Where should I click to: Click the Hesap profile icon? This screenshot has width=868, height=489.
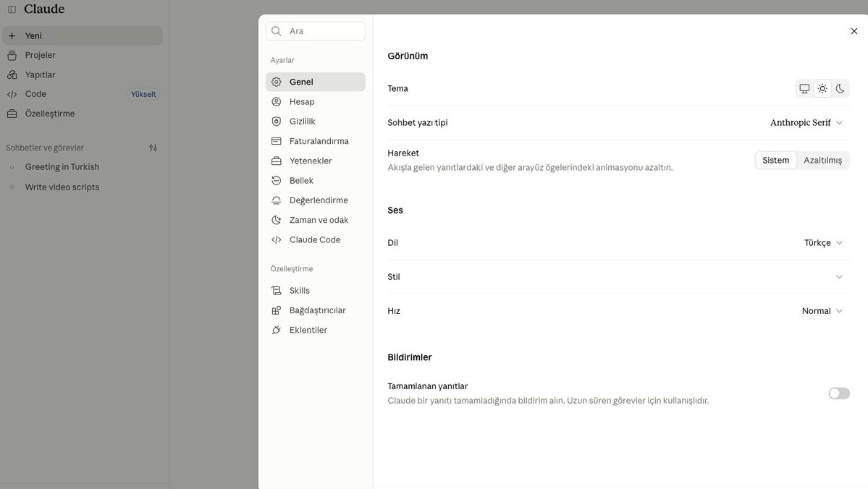[277, 102]
